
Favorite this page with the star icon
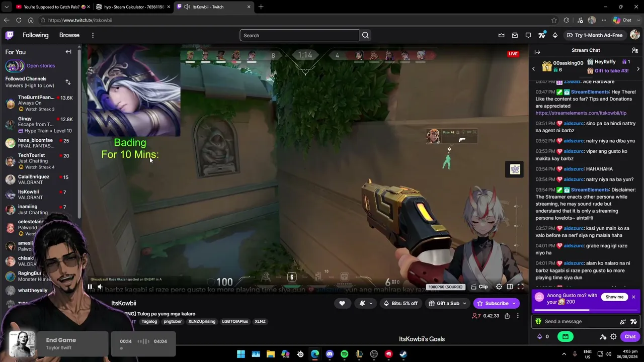[x=554, y=20]
